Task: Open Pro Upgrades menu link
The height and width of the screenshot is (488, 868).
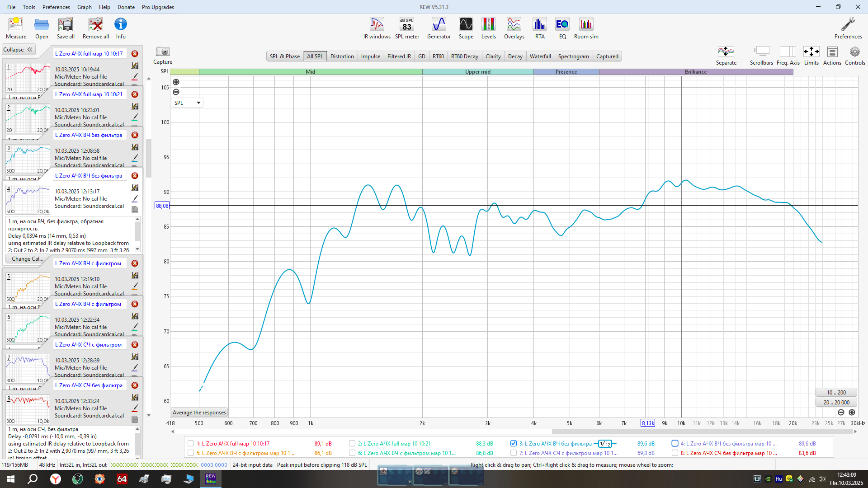Action: coord(158,7)
